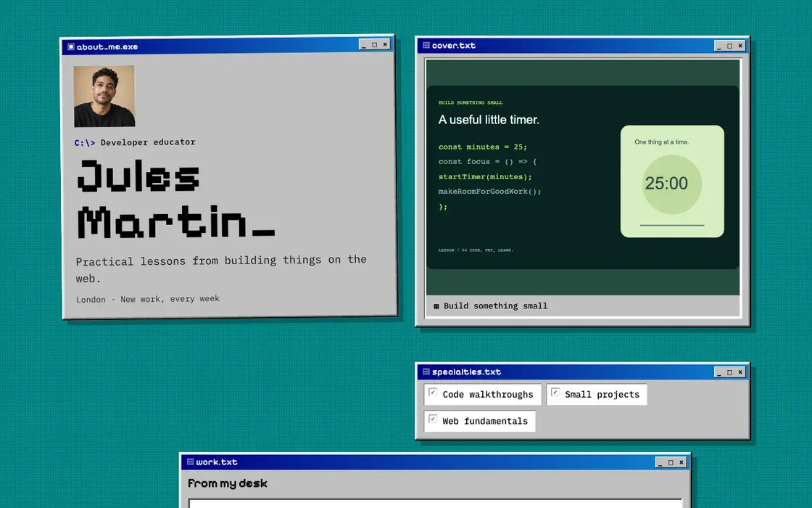
Task: Close the about_me.exe window
Action: tap(385, 44)
